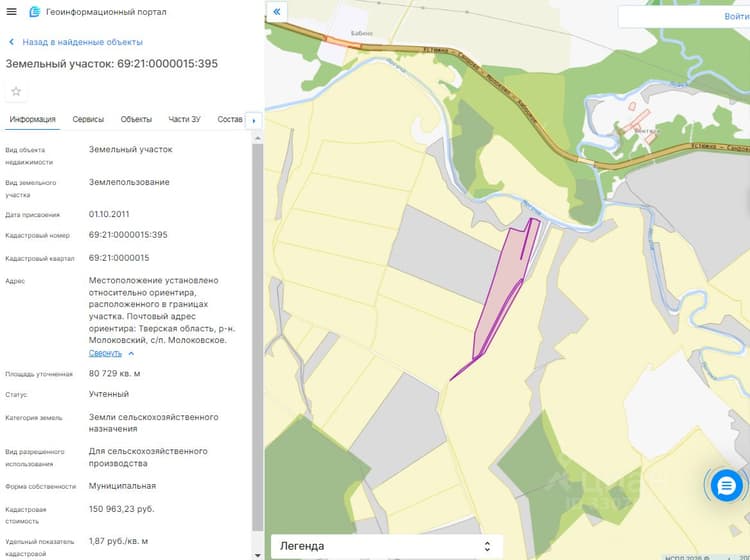750x560 pixels.
Task: Open the Объекты tab
Action: tap(136, 119)
